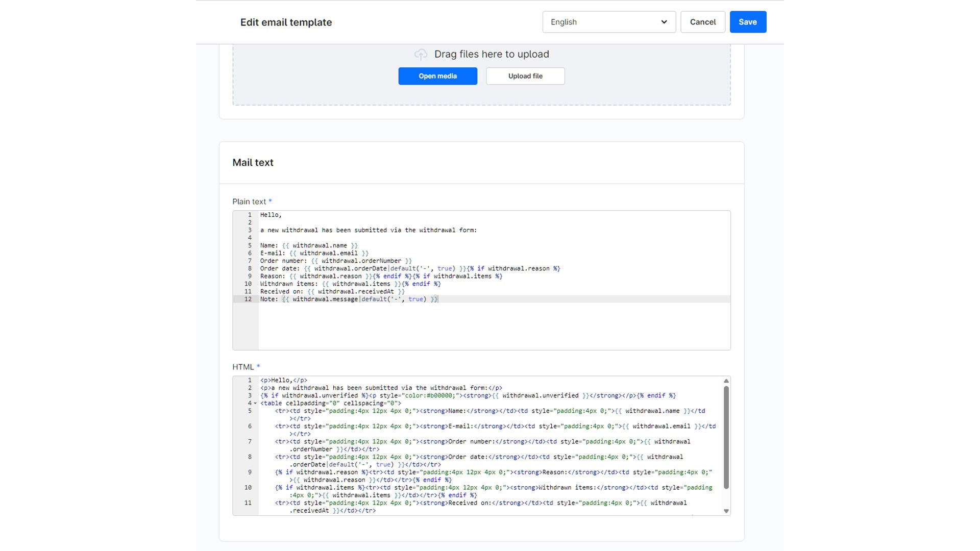Click the Open media button
This screenshot has height=551, width=980.
coord(438,76)
